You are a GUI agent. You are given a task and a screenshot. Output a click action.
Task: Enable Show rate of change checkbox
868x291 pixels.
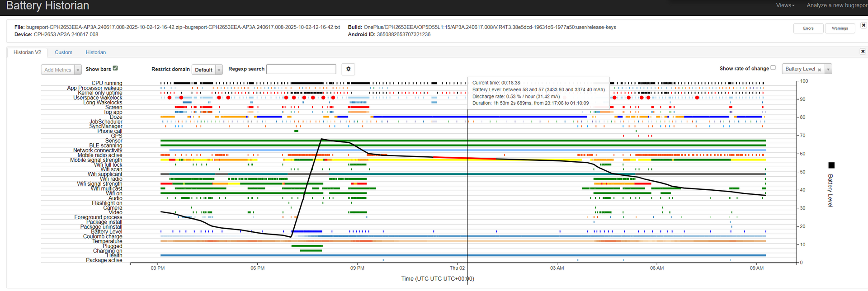[x=773, y=68]
